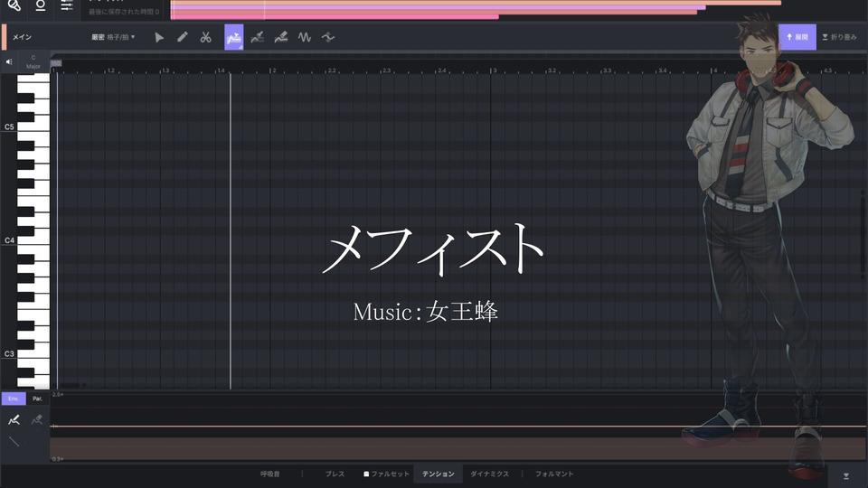Collapse track with 折り畳み button

point(839,37)
